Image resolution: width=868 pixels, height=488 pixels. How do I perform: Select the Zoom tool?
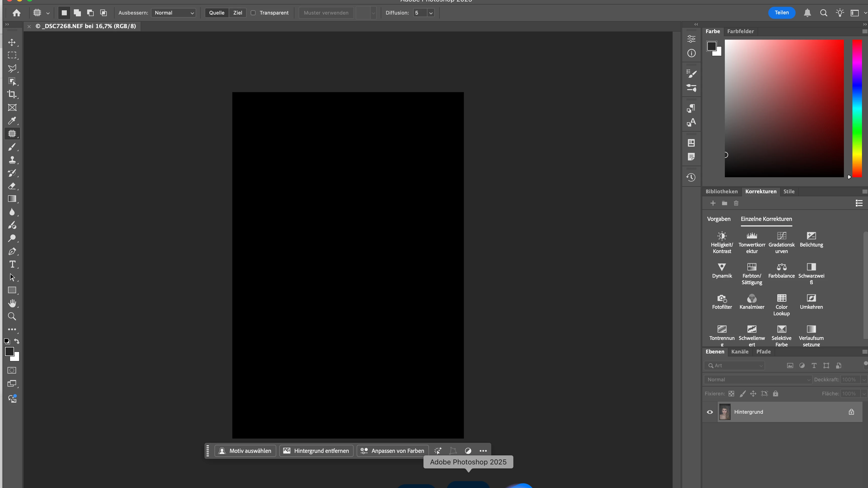click(12, 316)
